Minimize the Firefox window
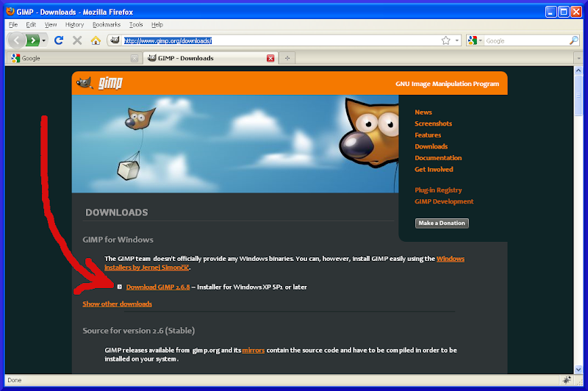588x391 pixels. [x=551, y=12]
